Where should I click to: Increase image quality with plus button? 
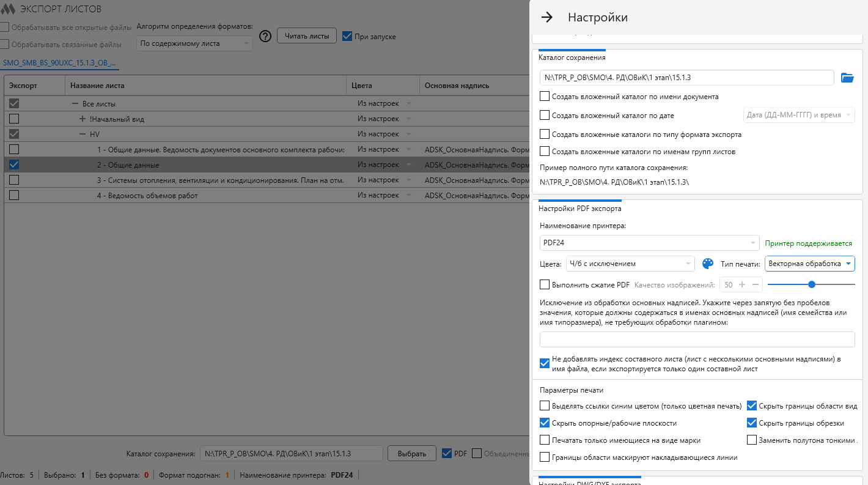[742, 284]
